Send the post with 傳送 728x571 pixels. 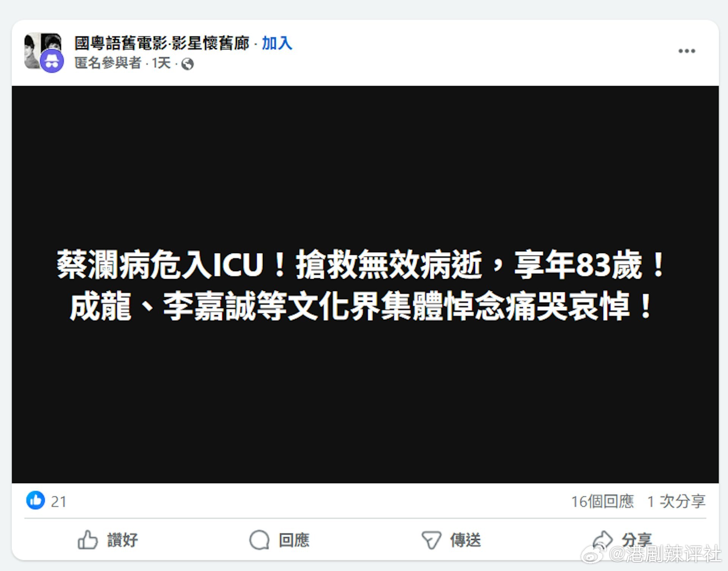451,540
